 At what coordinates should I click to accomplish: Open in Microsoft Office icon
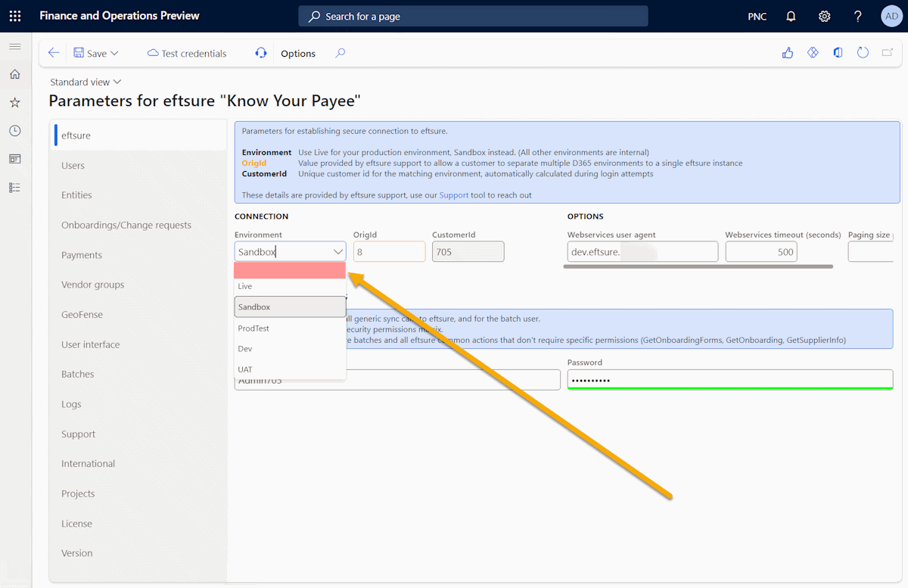pos(838,53)
